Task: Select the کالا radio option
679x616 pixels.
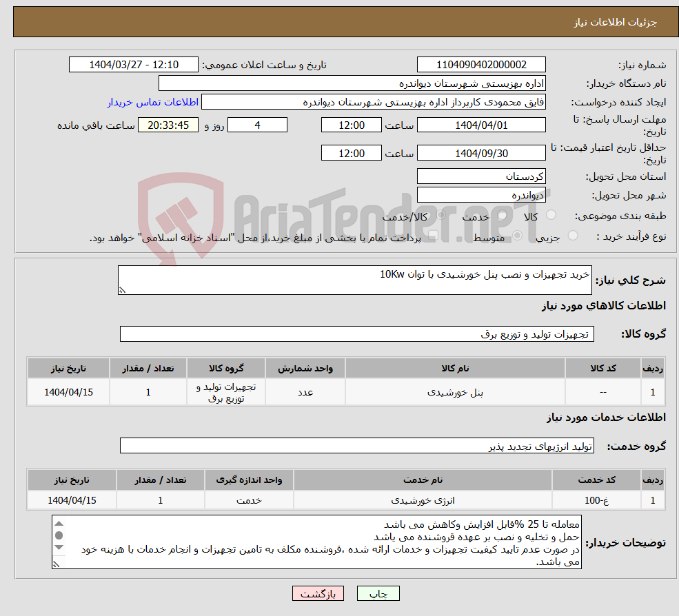Action: pos(551,216)
